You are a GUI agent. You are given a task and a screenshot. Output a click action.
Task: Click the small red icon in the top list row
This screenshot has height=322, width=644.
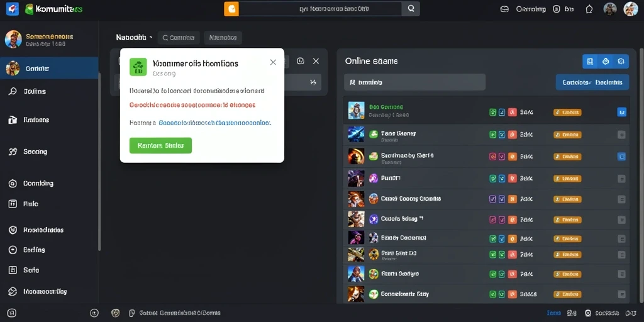512,112
